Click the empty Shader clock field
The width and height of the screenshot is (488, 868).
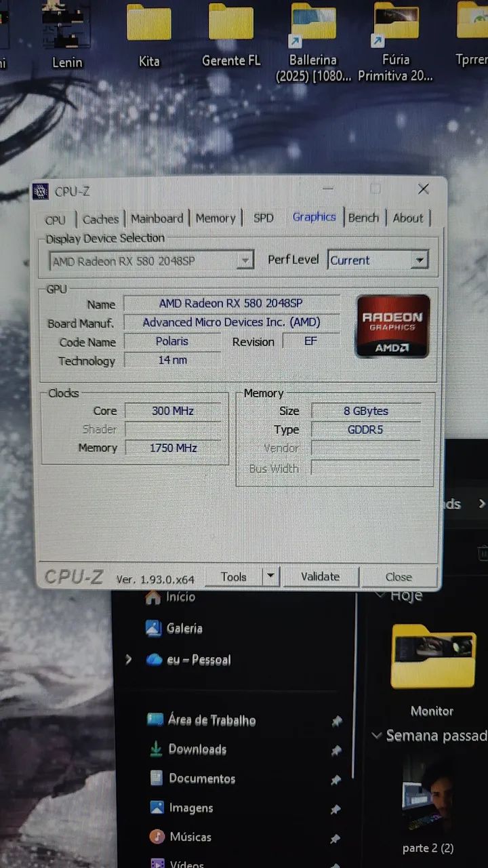tap(173, 429)
